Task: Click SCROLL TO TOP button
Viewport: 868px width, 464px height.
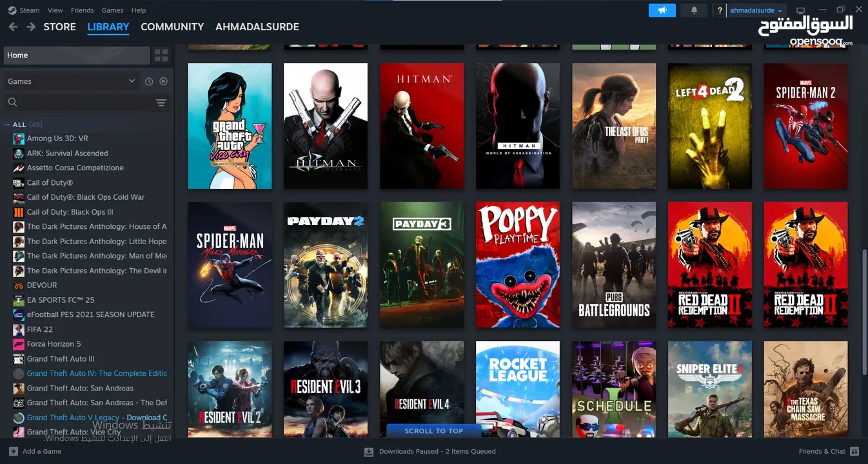Action: point(433,431)
